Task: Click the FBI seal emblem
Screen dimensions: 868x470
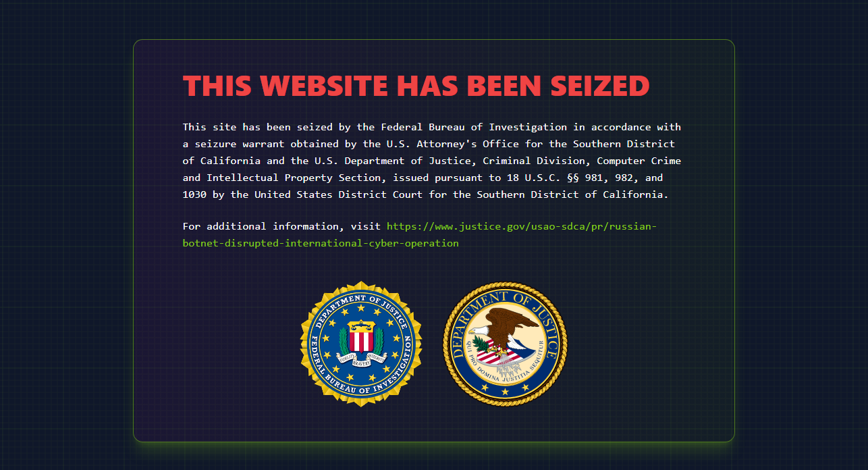Action: click(x=361, y=344)
